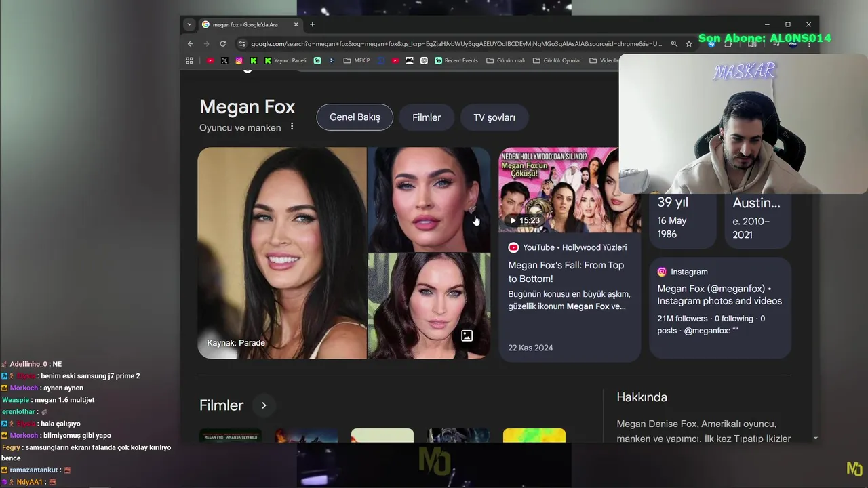Image resolution: width=868 pixels, height=488 pixels.
Task: Click the address bar URL
Action: click(456, 44)
